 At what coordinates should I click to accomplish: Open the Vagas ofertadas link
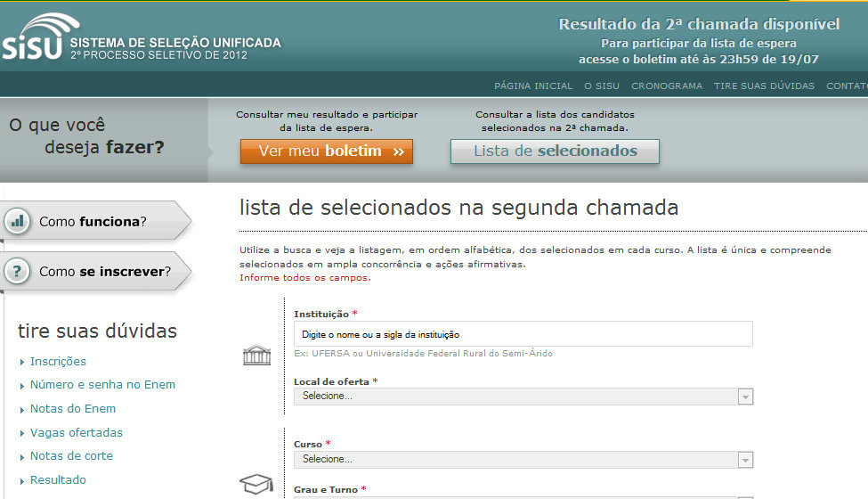coord(77,432)
